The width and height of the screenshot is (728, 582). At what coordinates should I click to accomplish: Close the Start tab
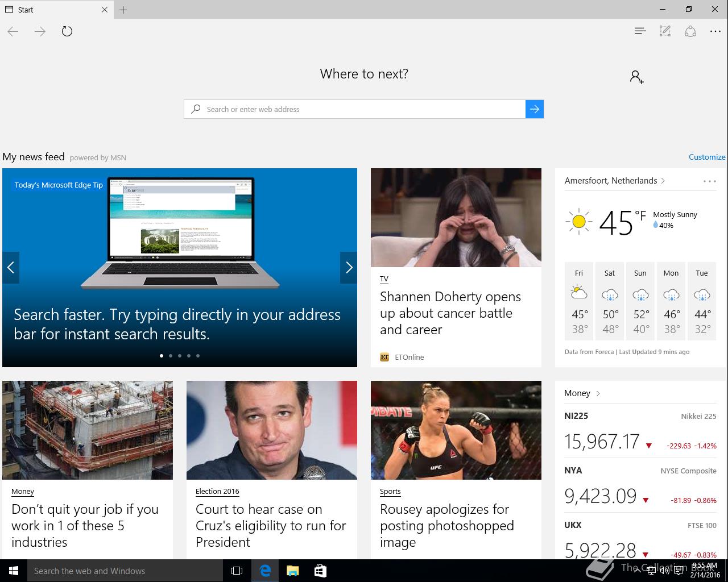105,10
